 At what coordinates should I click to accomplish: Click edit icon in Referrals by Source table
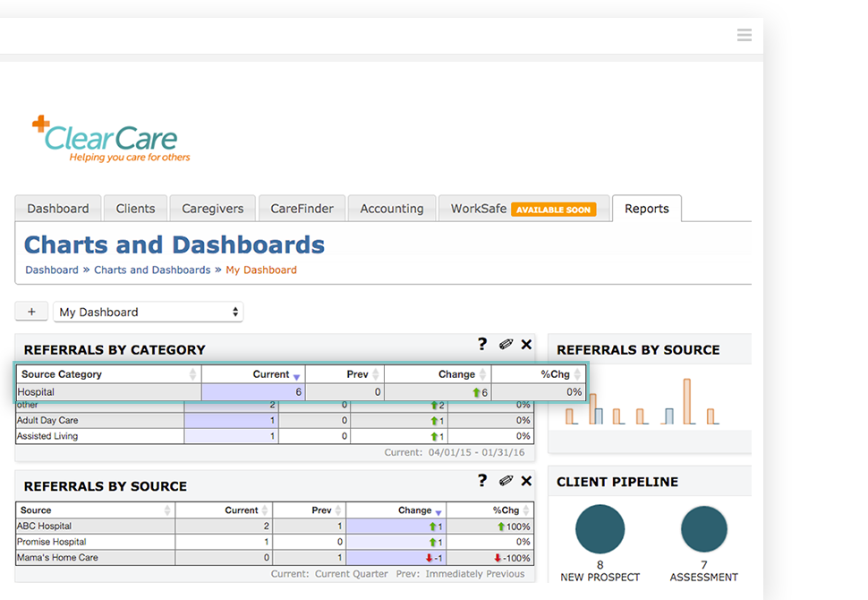tap(506, 482)
